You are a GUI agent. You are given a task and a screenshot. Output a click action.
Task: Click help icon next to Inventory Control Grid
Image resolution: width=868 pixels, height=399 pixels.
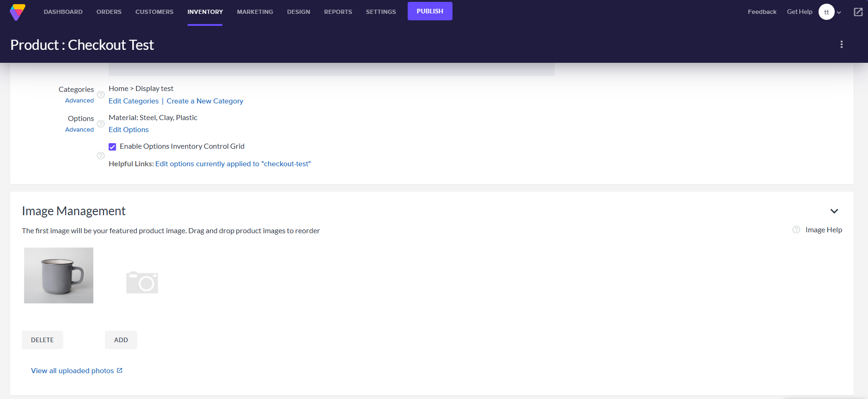click(x=101, y=156)
